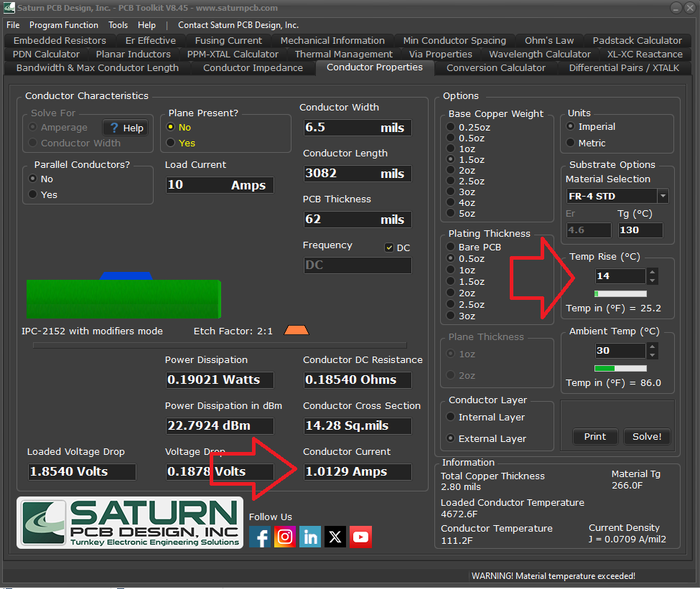Click the Ambient Temp value field
This screenshot has height=589, width=700.
pyautogui.click(x=620, y=351)
